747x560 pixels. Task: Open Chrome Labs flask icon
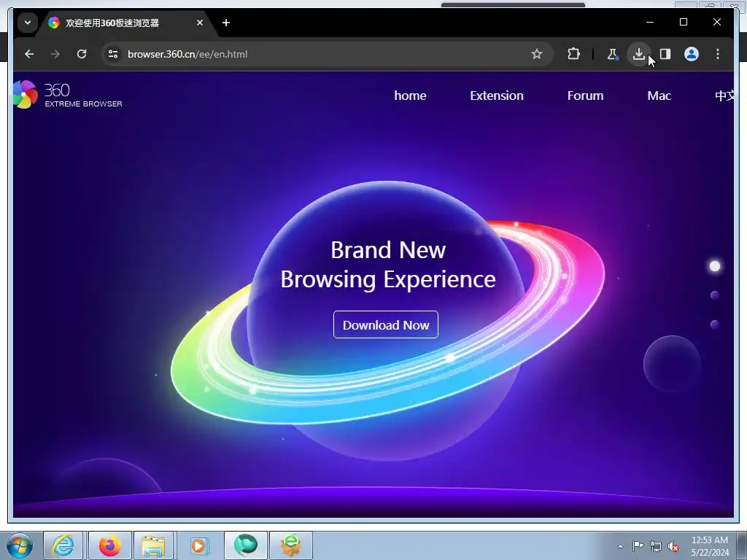tap(613, 54)
